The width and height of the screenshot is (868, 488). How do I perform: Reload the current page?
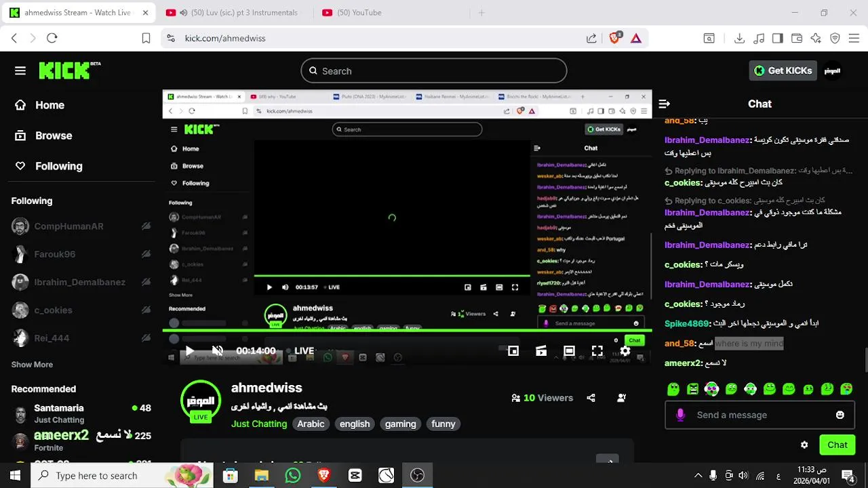tap(52, 39)
